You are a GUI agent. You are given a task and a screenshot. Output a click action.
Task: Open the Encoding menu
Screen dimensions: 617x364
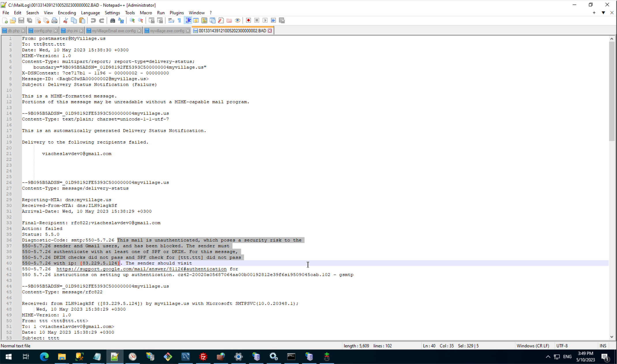coord(67,13)
